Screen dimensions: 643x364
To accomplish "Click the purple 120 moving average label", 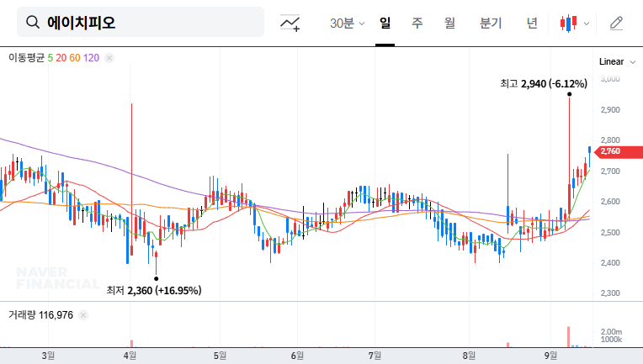I will coord(92,58).
